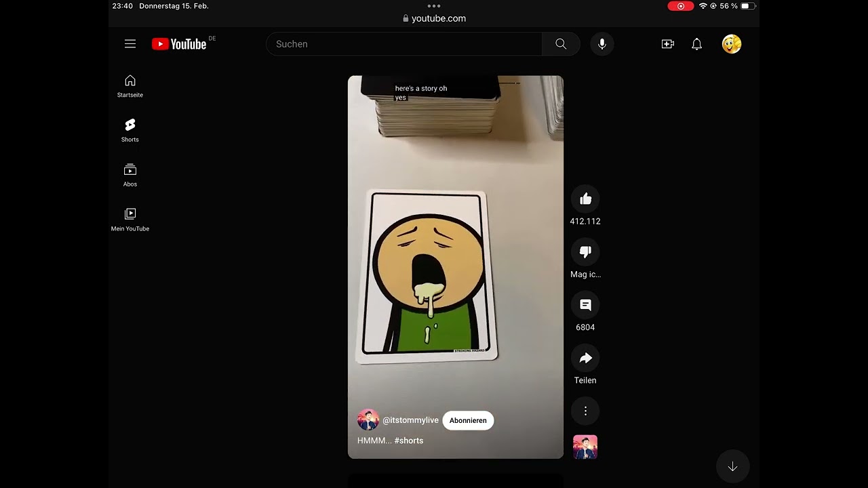Open the three-dot more options

585,411
